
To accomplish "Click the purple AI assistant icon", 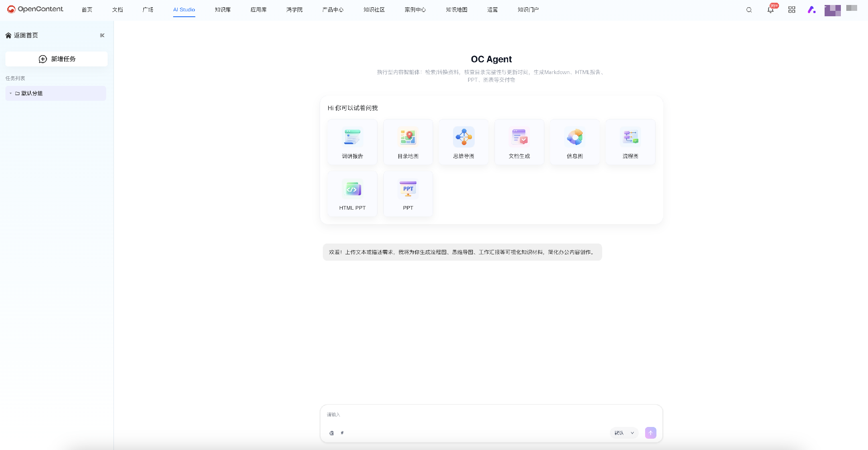I will click(x=812, y=10).
